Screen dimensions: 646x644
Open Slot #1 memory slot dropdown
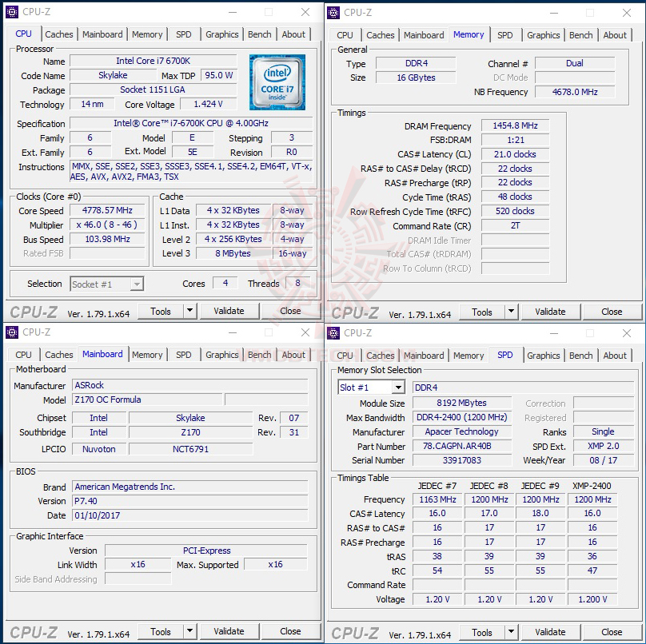[x=370, y=388]
